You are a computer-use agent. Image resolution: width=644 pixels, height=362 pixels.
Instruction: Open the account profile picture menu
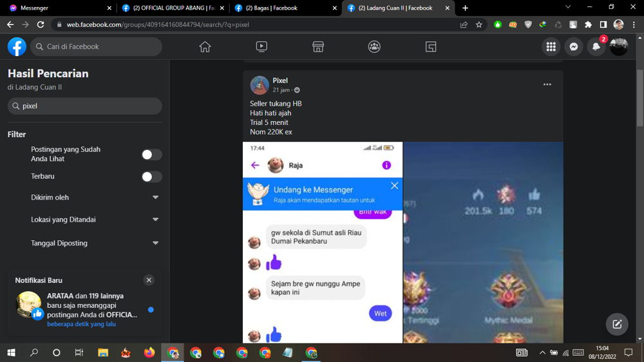coord(619,47)
